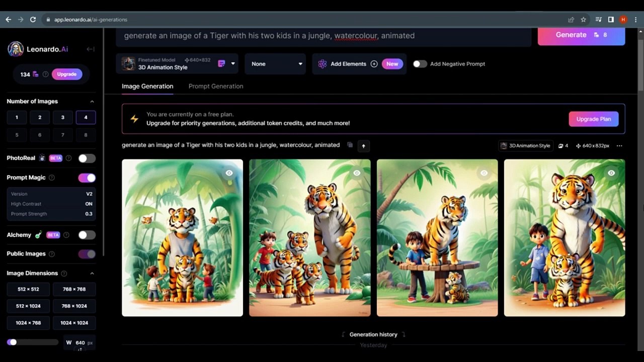644x362 pixels.
Task: Select 768 × 768 dimension preset
Action: click(74, 289)
